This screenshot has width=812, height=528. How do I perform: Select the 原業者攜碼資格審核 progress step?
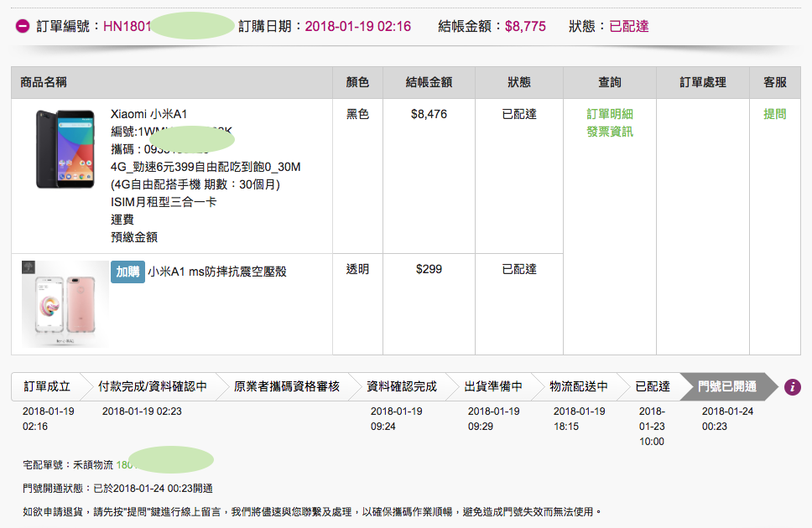coord(286,386)
